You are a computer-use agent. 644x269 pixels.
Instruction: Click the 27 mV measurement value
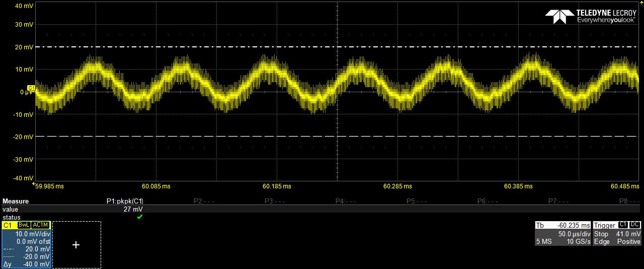133,209
